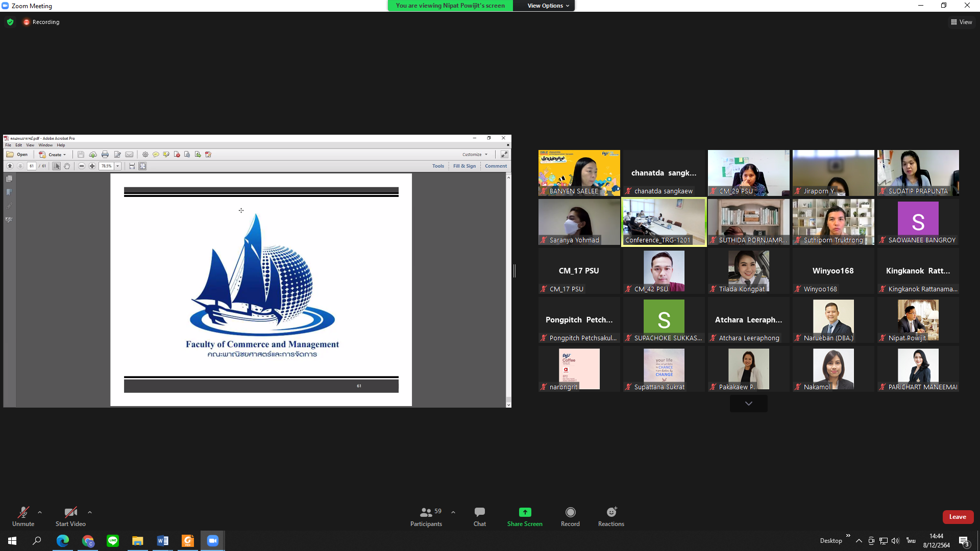This screenshot has height=551, width=980.
Task: Toggle the Participants panel
Action: click(426, 516)
